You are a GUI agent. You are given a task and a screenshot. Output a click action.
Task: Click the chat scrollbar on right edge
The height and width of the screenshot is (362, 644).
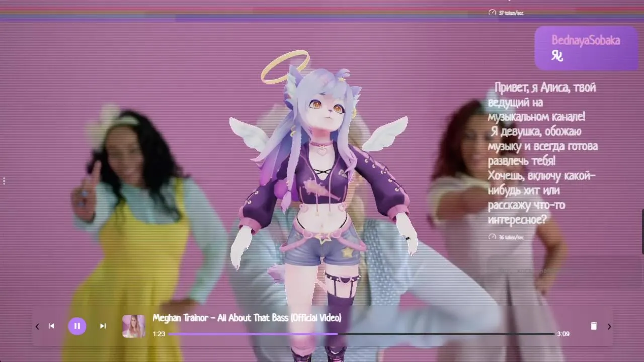642,232
